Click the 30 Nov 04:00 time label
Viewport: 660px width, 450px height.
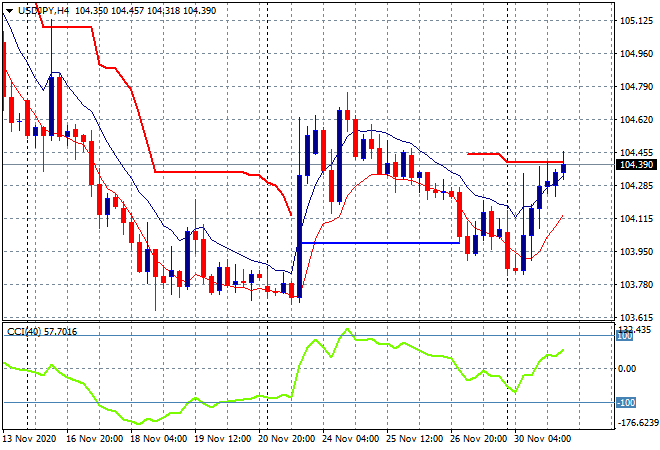click(542, 439)
